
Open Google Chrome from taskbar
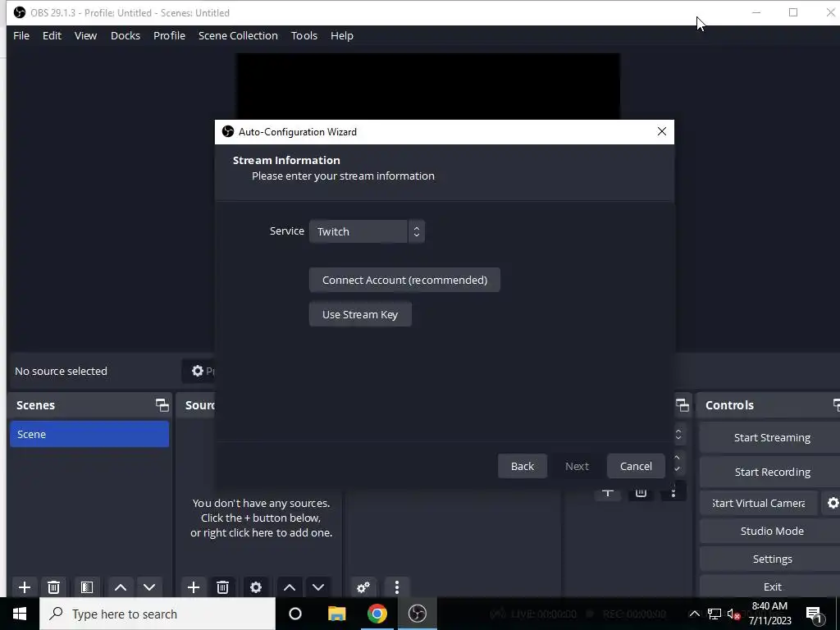377,614
